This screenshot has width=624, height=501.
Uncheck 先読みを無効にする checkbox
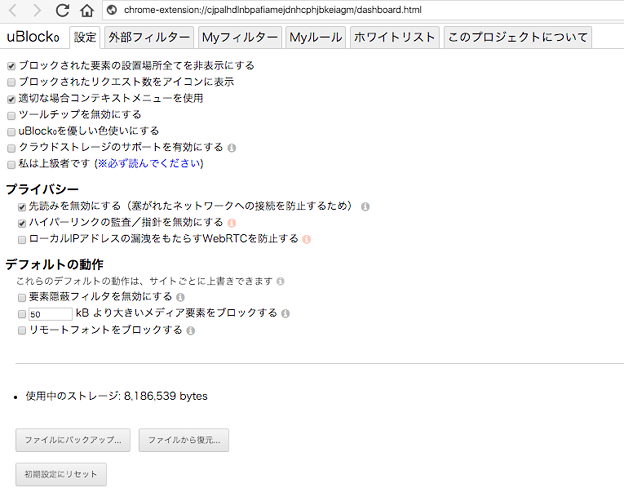[x=22, y=207]
